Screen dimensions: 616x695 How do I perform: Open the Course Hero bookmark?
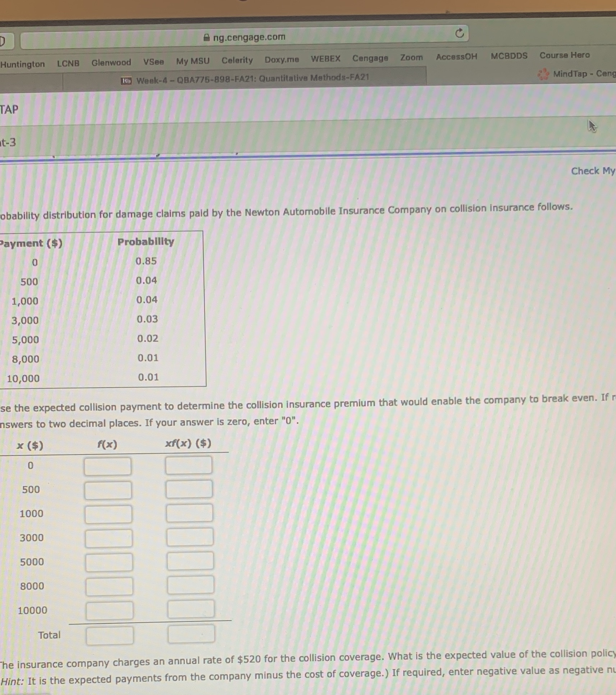coord(565,55)
